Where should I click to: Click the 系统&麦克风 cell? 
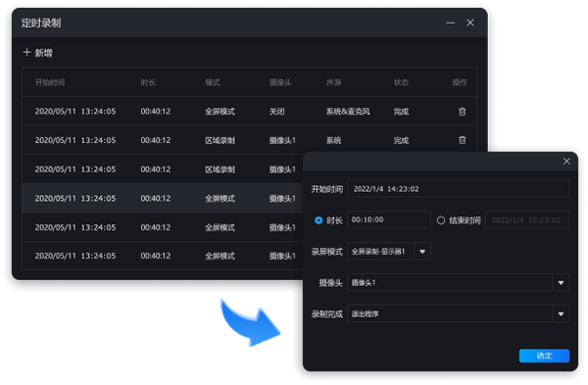pos(348,112)
